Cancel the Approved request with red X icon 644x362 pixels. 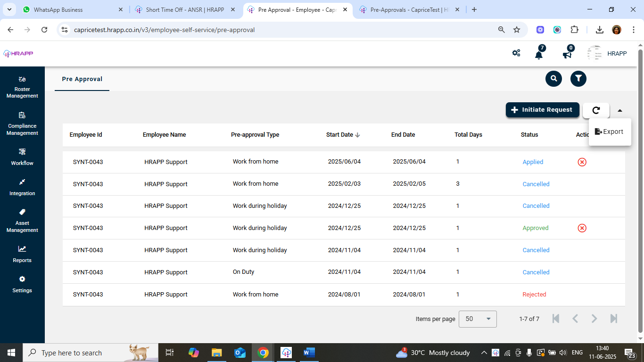582,228
